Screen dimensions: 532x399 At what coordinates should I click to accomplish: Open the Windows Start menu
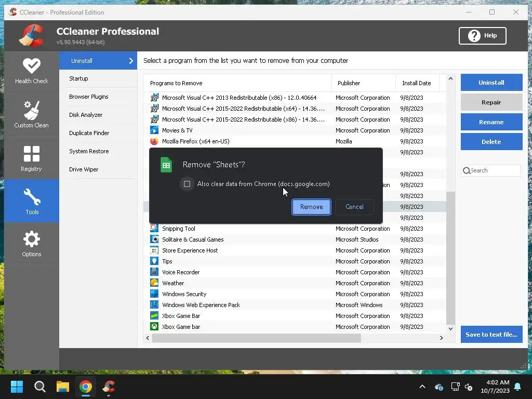[17, 387]
